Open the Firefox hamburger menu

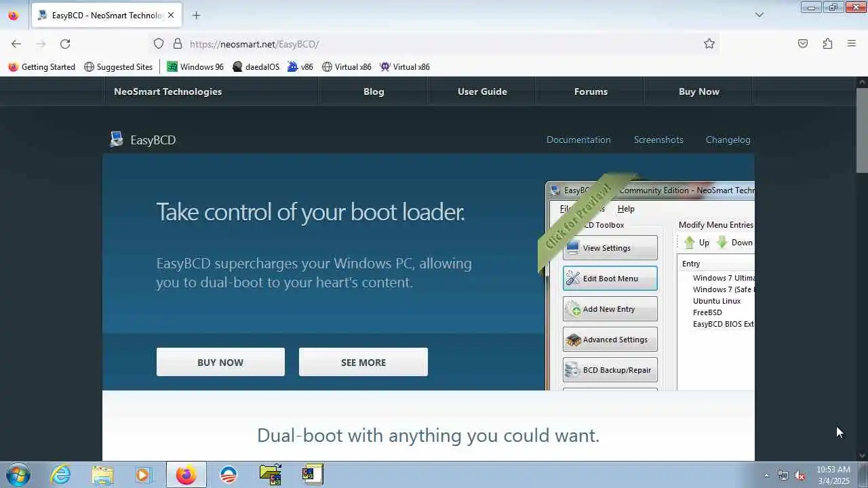(x=852, y=43)
